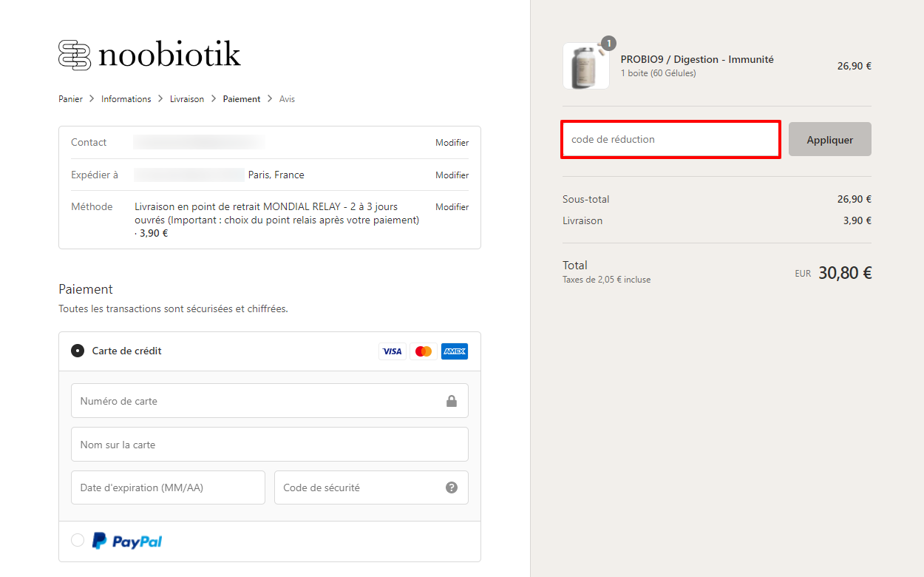Click the American Express icon
Viewport: 924px width, 577px height.
[x=455, y=351]
